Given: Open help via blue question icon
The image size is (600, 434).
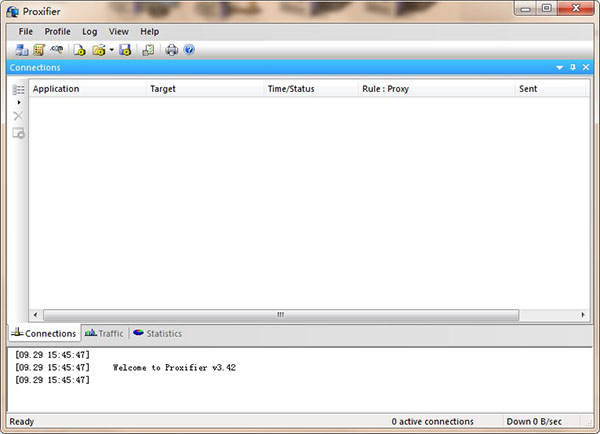Looking at the screenshot, I should coord(189,49).
